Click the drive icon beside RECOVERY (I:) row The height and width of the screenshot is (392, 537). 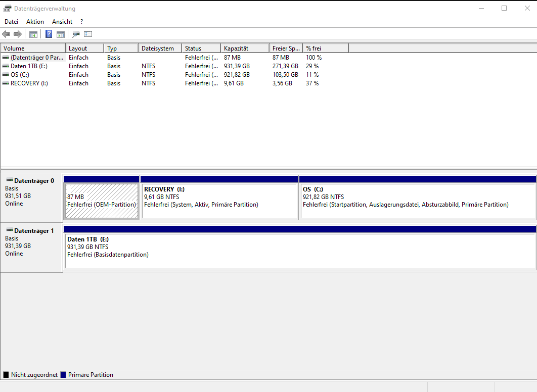(x=6, y=83)
